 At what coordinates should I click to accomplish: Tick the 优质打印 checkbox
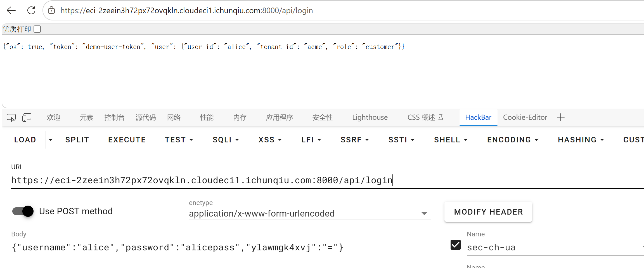point(37,29)
